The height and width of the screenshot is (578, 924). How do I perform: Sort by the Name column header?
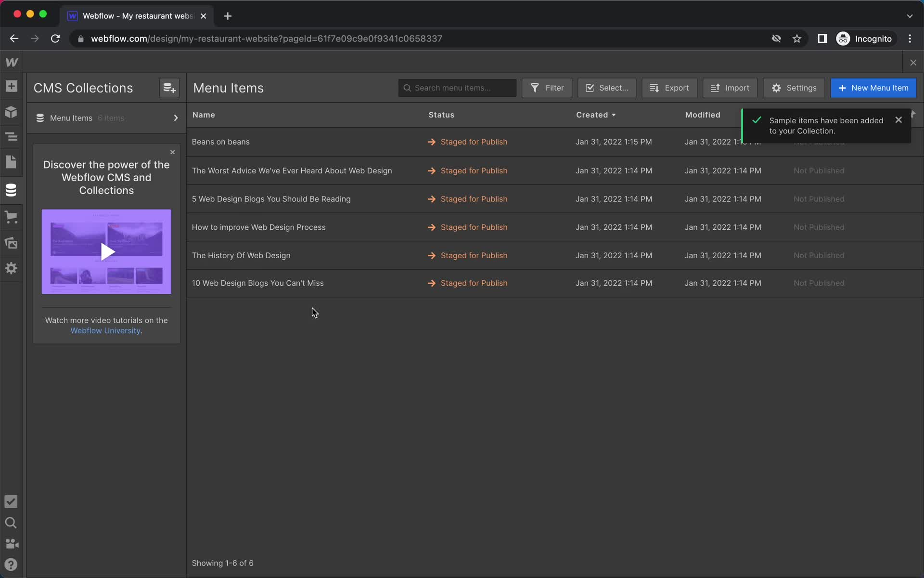(x=204, y=115)
